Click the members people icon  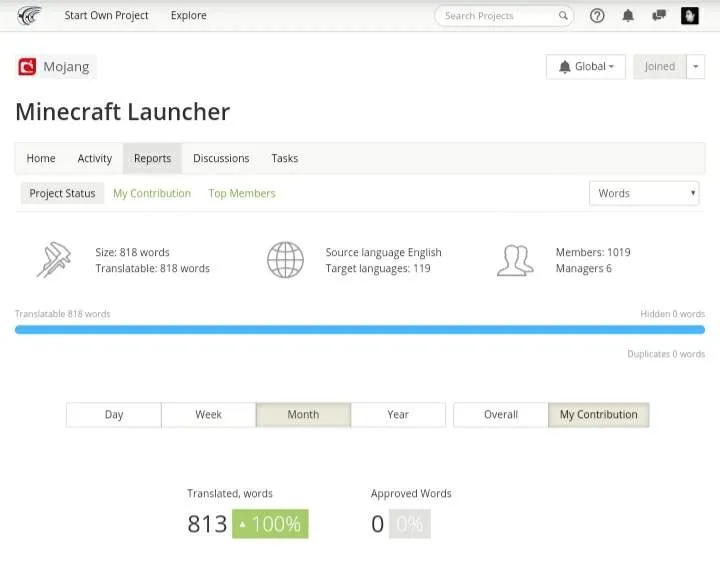pyautogui.click(x=515, y=260)
